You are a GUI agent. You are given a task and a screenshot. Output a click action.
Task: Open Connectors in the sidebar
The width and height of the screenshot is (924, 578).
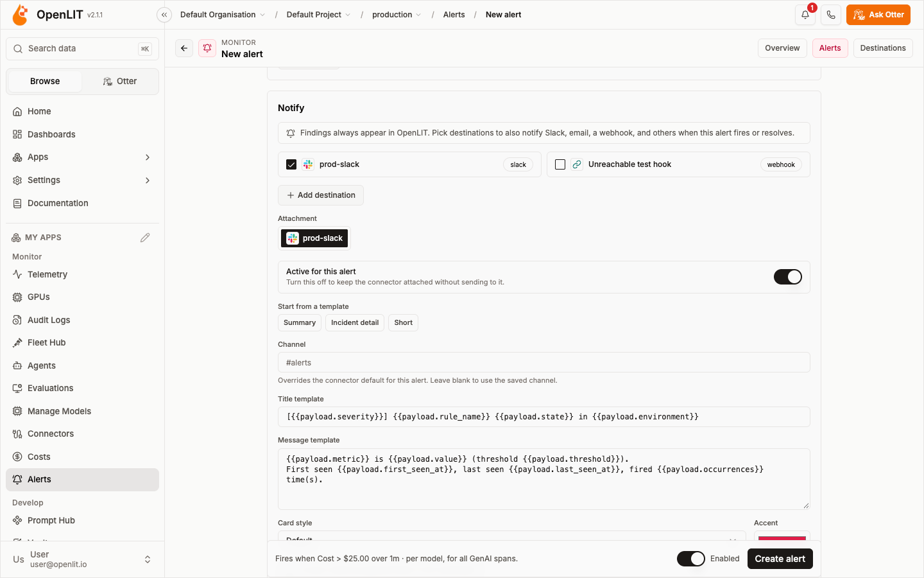pos(82,434)
